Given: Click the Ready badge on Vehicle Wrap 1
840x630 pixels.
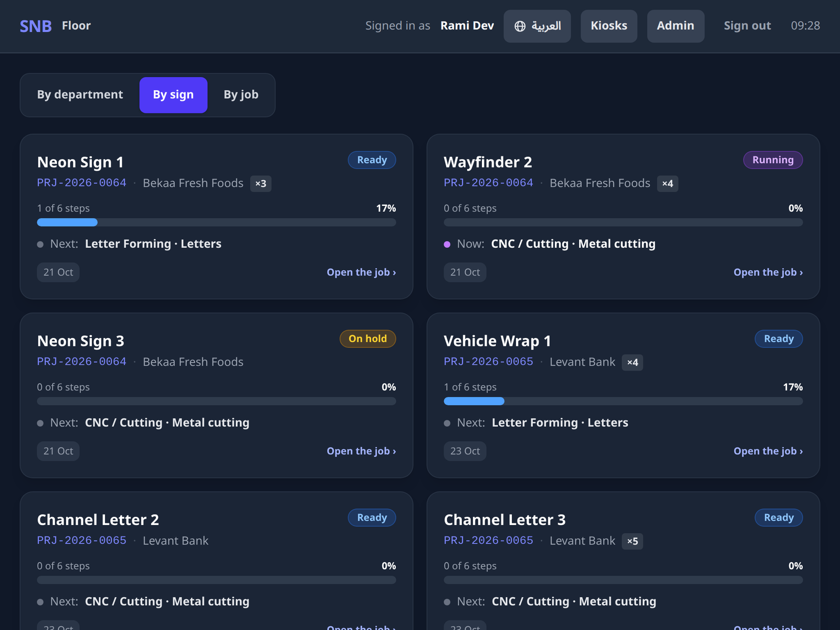Looking at the screenshot, I should click(779, 339).
